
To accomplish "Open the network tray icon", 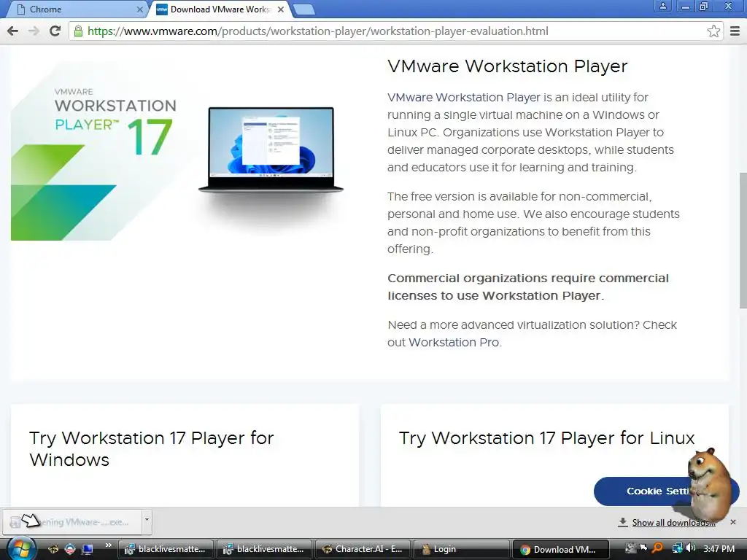I will (677, 548).
